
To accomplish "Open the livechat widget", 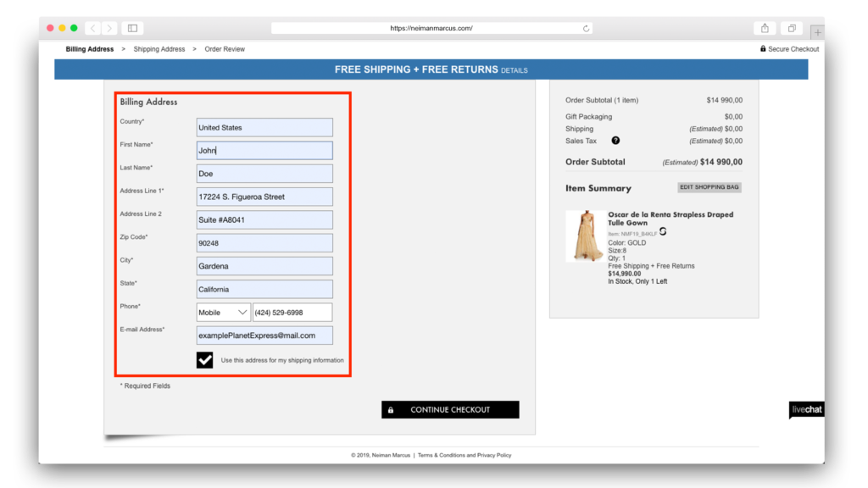I will click(x=807, y=410).
